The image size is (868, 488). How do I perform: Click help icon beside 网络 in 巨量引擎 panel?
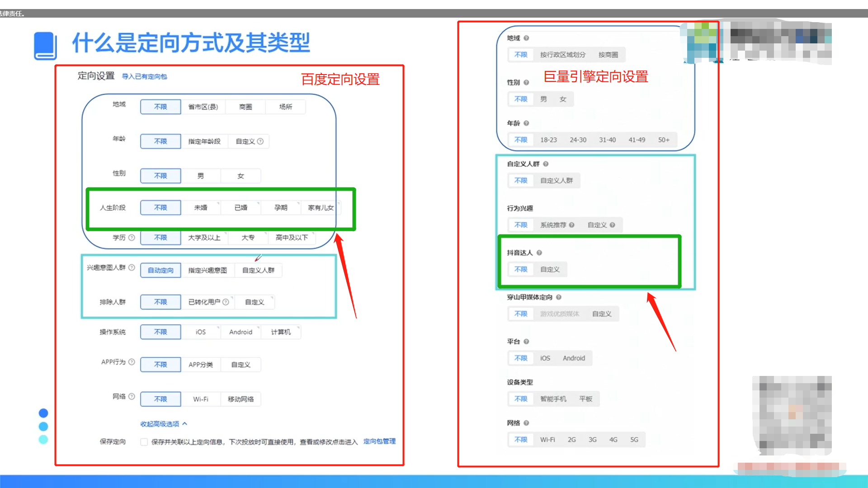coord(526,423)
